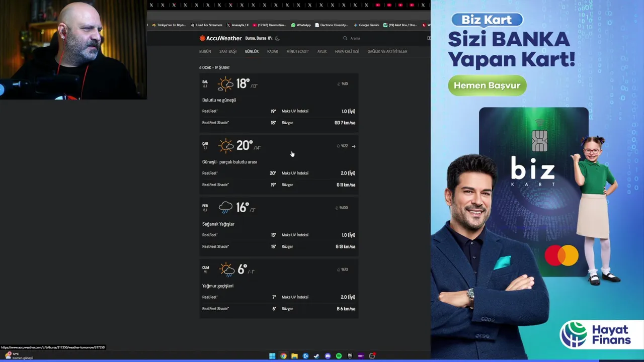This screenshot has width=644, height=362.
Task: Open the Livad For Streamers bookmark
Action: (207, 25)
